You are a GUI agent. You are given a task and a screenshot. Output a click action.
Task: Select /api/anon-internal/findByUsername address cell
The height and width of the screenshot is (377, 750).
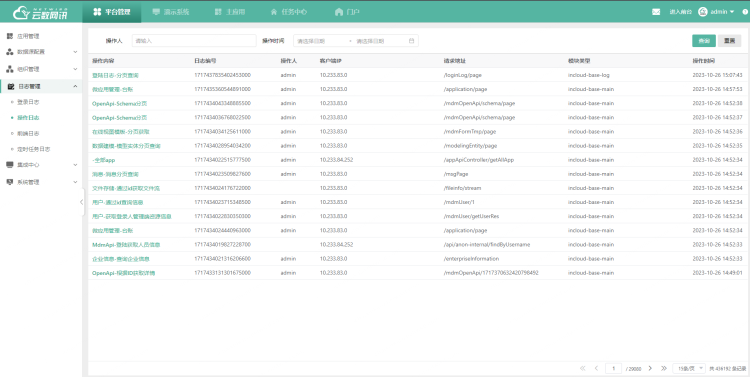point(487,244)
